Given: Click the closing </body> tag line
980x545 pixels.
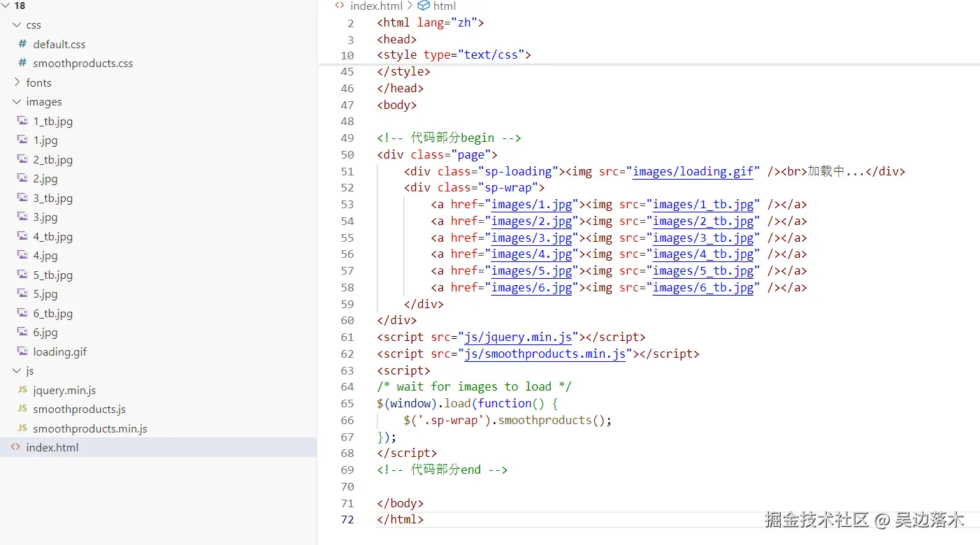Looking at the screenshot, I should click(x=400, y=503).
